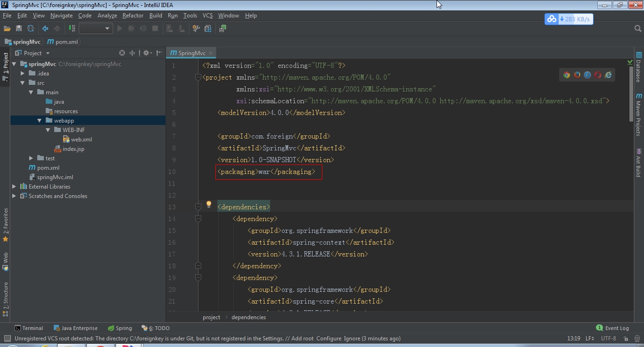
Task: Open page in Firefox browser icon
Action: click(577, 75)
